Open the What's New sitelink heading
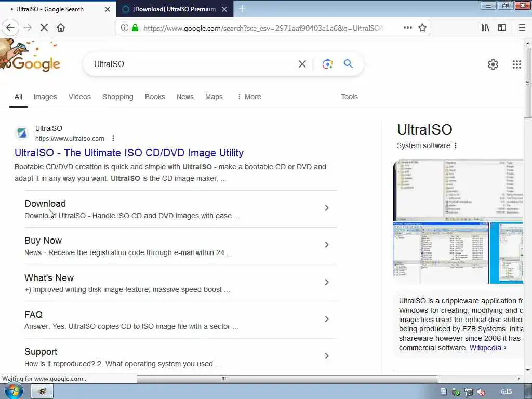The height and width of the screenshot is (399, 532). (x=49, y=277)
